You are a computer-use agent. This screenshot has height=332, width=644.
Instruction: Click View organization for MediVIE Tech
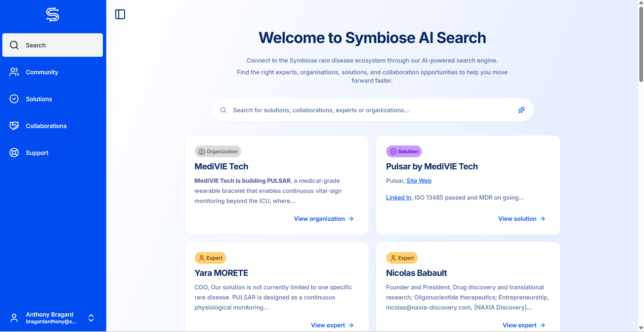click(323, 219)
